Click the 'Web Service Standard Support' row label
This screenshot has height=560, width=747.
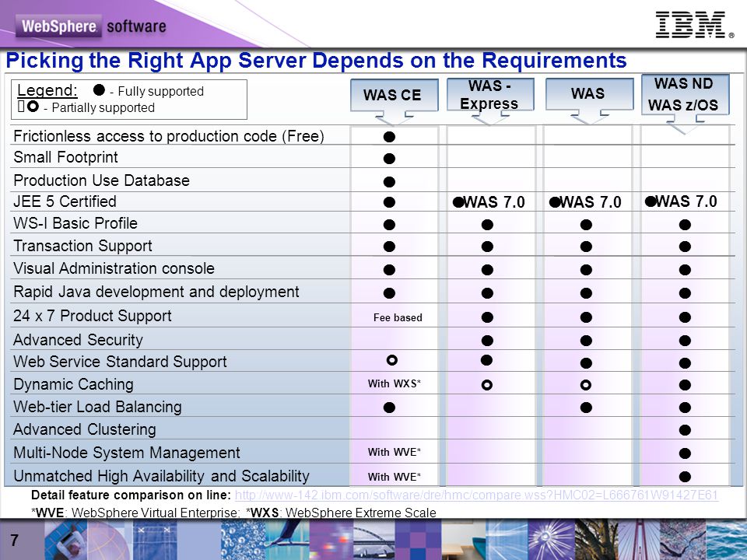click(120, 362)
